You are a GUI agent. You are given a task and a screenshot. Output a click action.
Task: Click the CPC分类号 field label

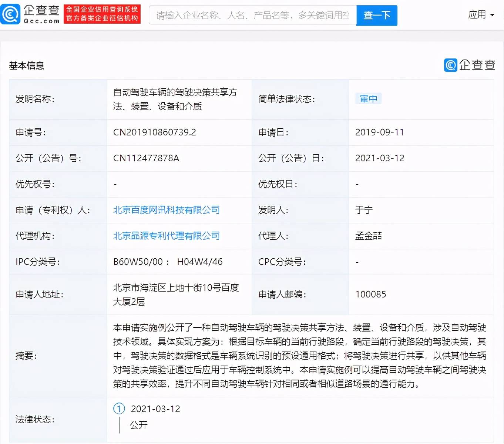coord(282,262)
